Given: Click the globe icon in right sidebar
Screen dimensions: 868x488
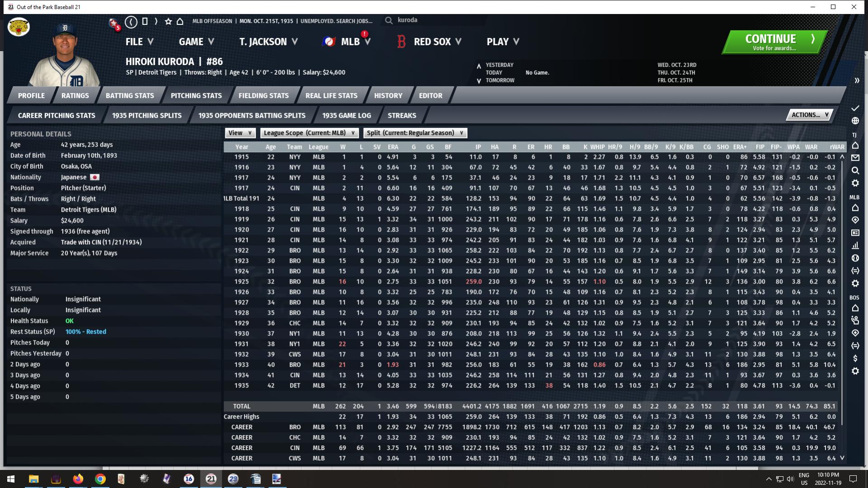Looking at the screenshot, I should coord(855,121).
